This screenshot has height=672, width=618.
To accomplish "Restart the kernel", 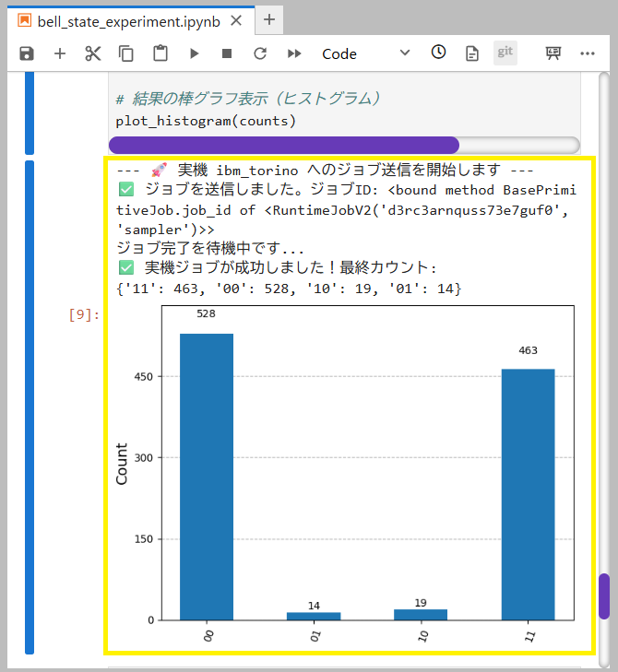I will click(260, 53).
